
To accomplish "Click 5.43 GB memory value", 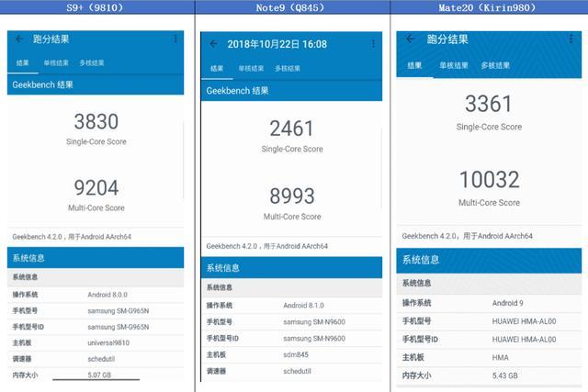I will [x=504, y=375].
